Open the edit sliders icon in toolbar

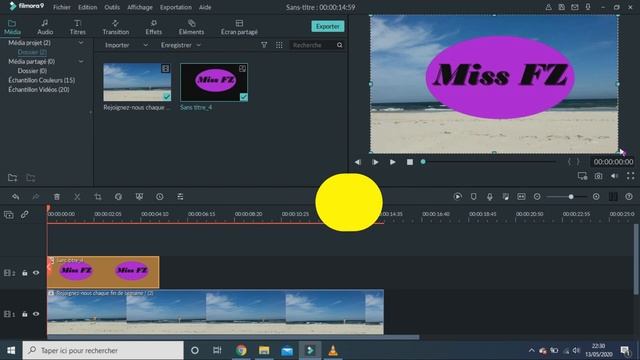click(x=180, y=197)
